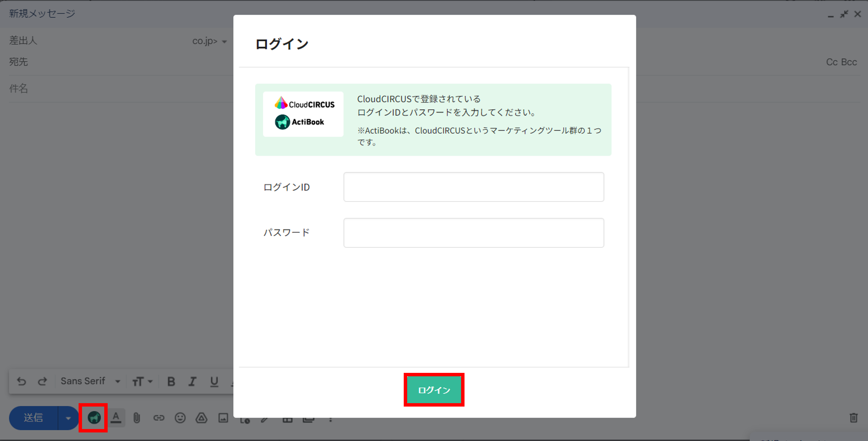The width and height of the screenshot is (868, 441).
Task: Toggle formatting options icon (underlined A)
Action: point(116,418)
